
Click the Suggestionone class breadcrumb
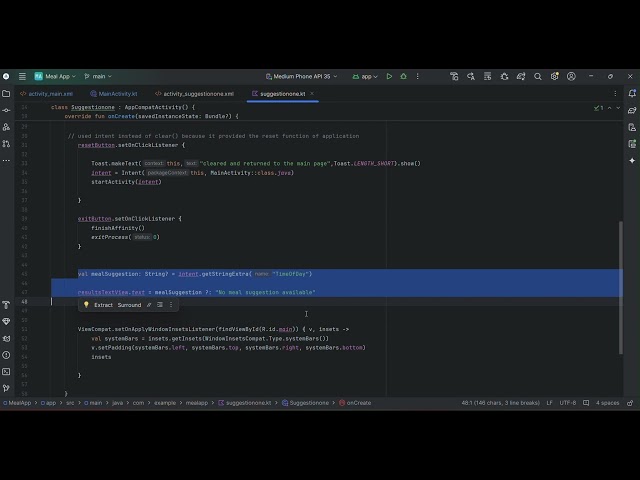[305, 403]
